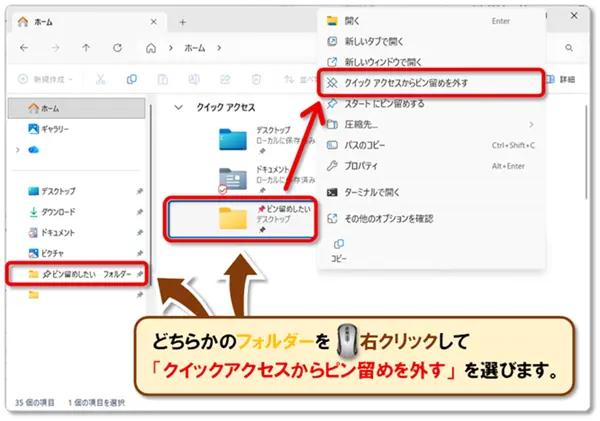Screen dimensions: 600x421
Task: Click the main pane vertical scrollbar
Action: (586, 152)
